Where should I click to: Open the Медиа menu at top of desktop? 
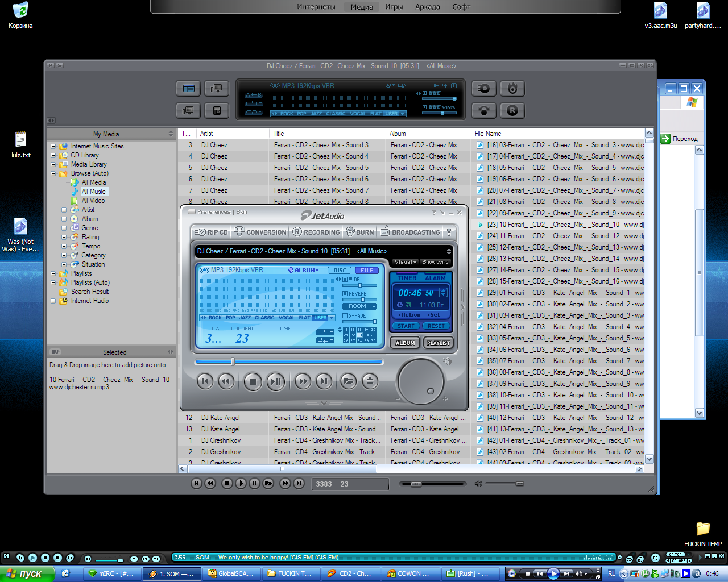(x=362, y=7)
